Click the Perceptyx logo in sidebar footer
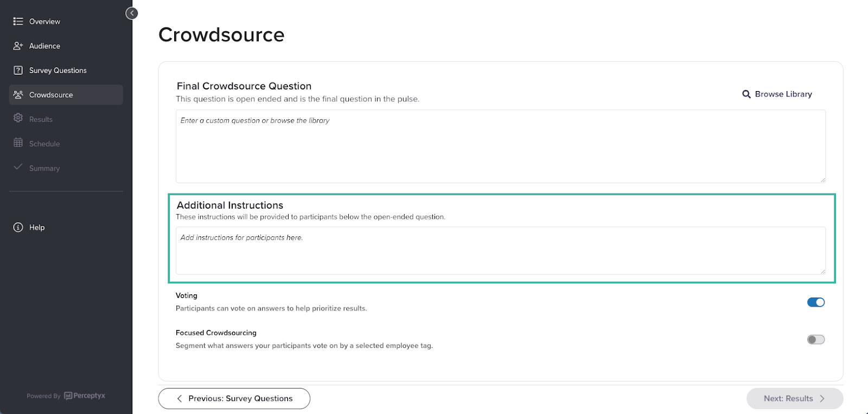Screen dimensions: 868x414 (x=85, y=396)
